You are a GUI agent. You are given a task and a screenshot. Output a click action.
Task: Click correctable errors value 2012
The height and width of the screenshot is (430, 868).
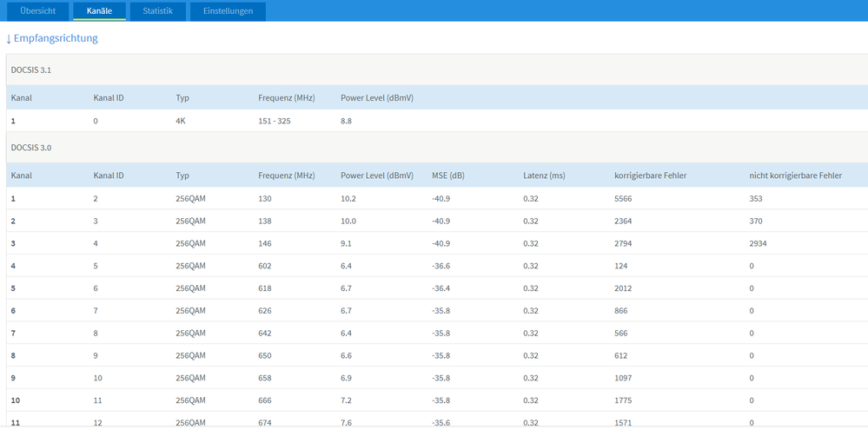point(623,288)
